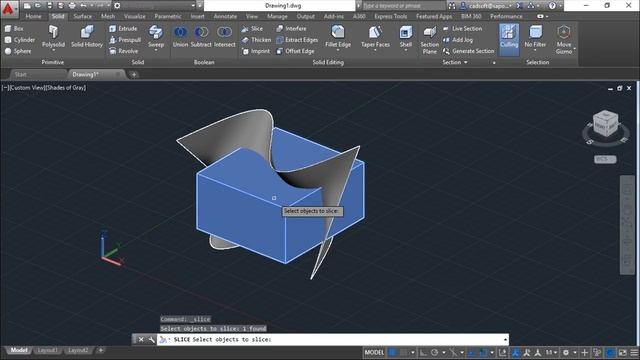Toggle grid display in status bar
640x360 pixels.
pyautogui.click(x=392, y=353)
